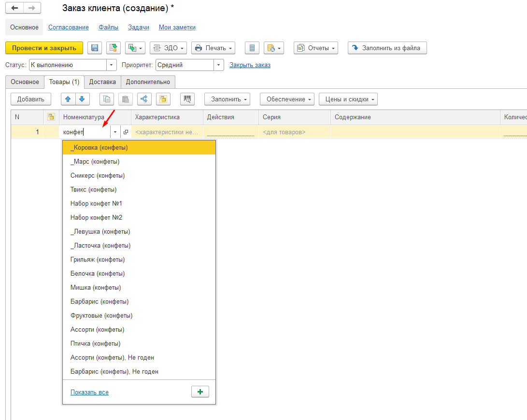Click the Номенклатура input field with конфет
Viewport: 527px width, 420px height.
(85, 132)
